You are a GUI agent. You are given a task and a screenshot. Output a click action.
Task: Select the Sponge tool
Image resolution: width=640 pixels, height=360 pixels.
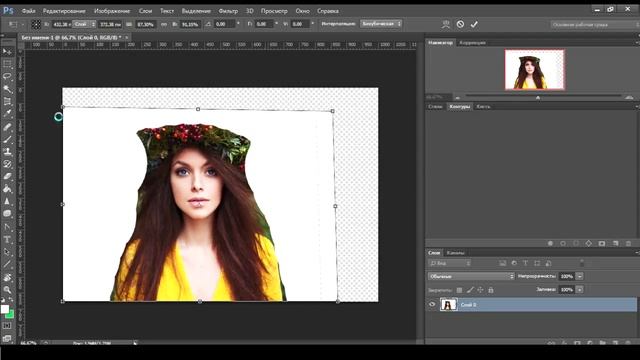pyautogui.click(x=7, y=214)
